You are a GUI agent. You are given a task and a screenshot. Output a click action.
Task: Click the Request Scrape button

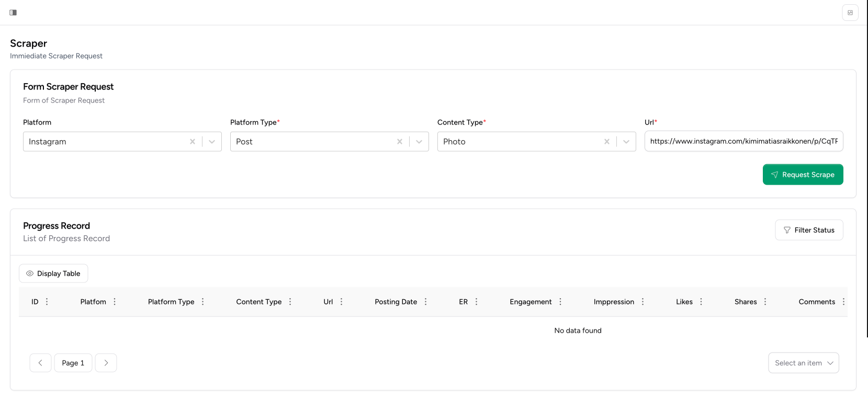pos(803,175)
